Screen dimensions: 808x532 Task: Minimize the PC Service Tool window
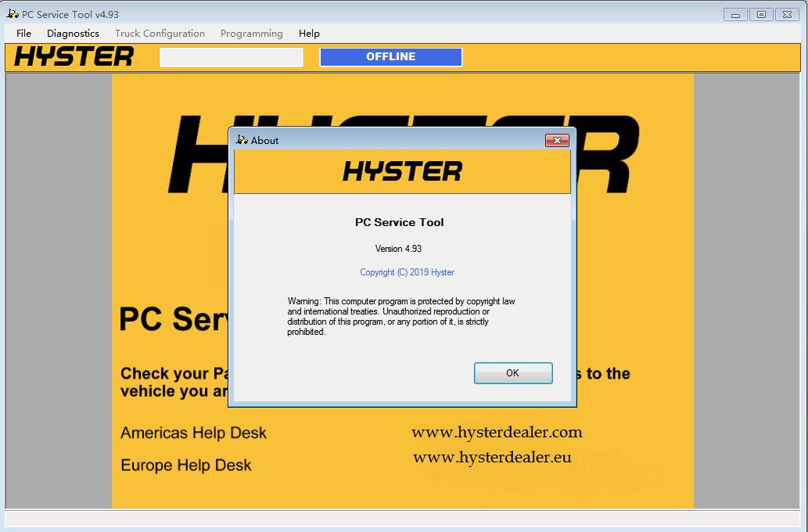(x=734, y=13)
